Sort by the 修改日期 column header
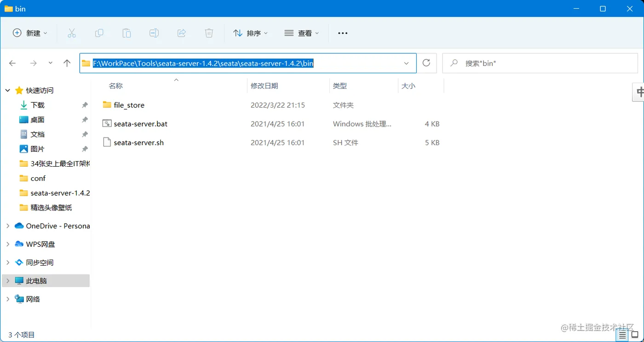This screenshot has width=644, height=342. (x=264, y=86)
